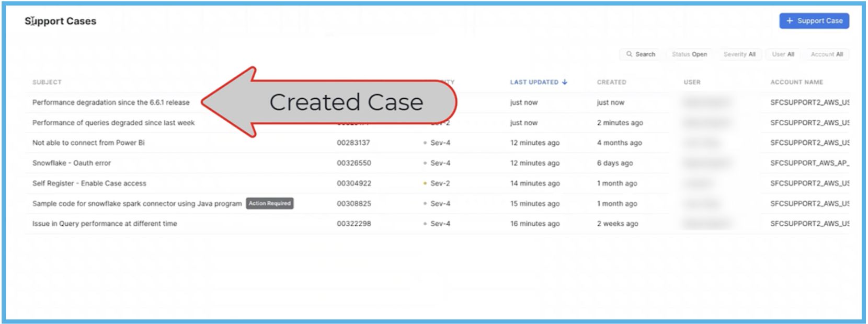Screen dimensions: 868x324
Task: Select case number 00326550
Action: click(x=354, y=163)
